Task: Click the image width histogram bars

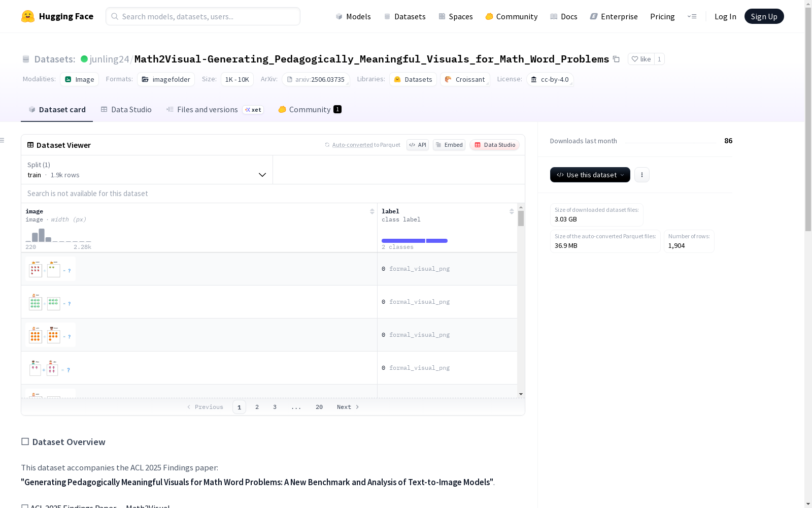Action: click(x=58, y=235)
